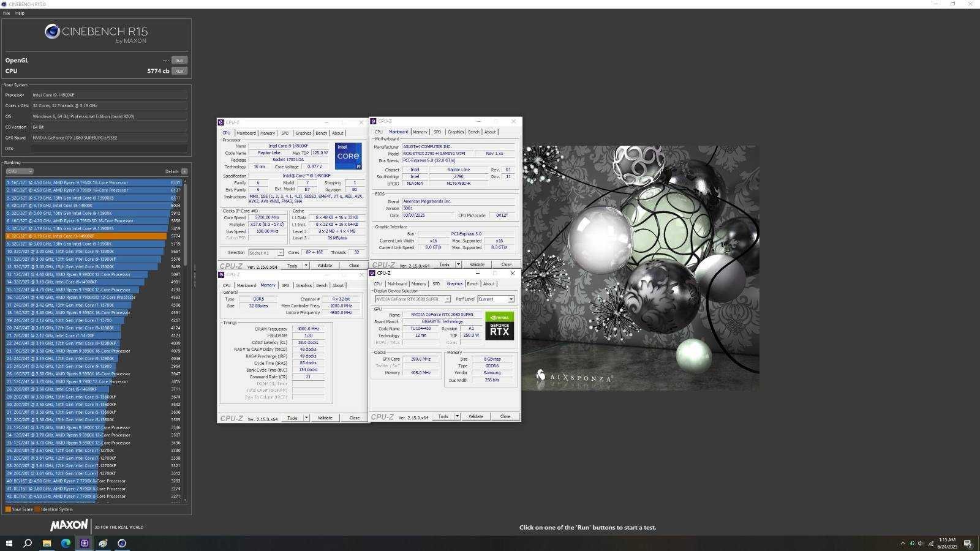This screenshot has width=980, height=551.
Task: Expand Tools arrow in Mainboard window
Action: (x=458, y=264)
